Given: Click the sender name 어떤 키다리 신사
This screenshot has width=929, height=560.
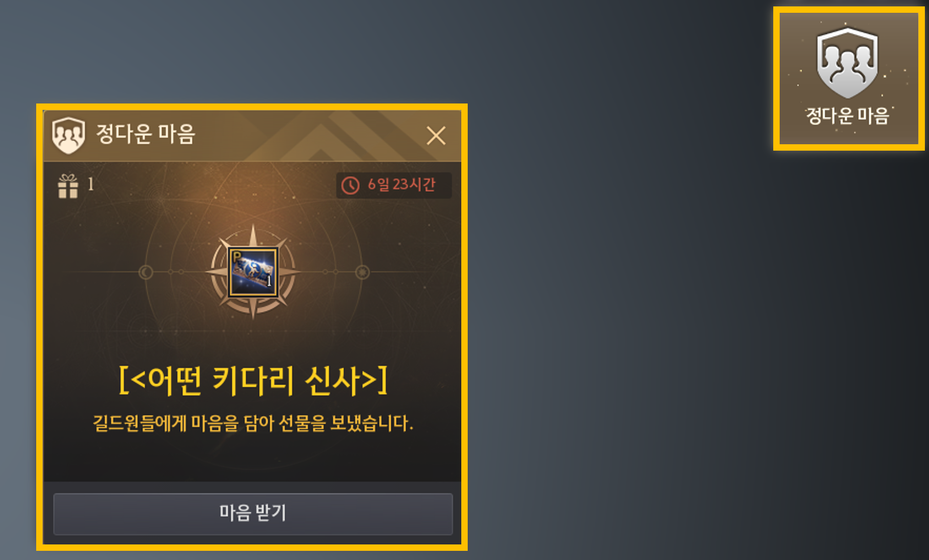Looking at the screenshot, I should 253,381.
